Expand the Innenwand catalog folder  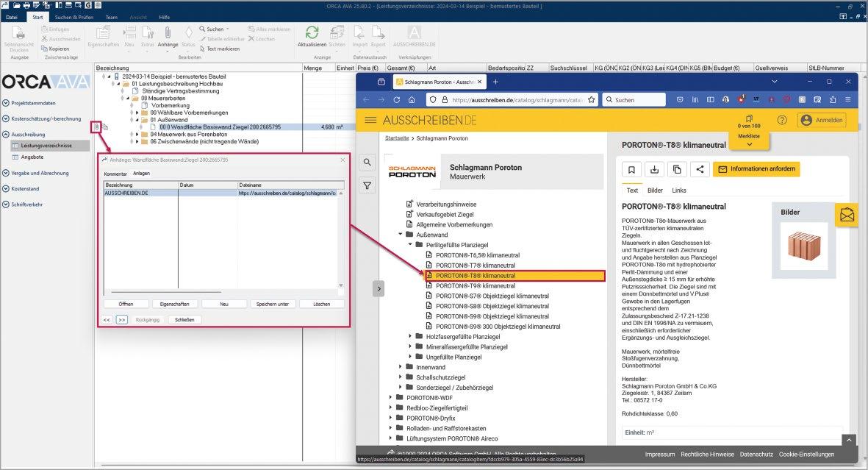pyautogui.click(x=401, y=367)
